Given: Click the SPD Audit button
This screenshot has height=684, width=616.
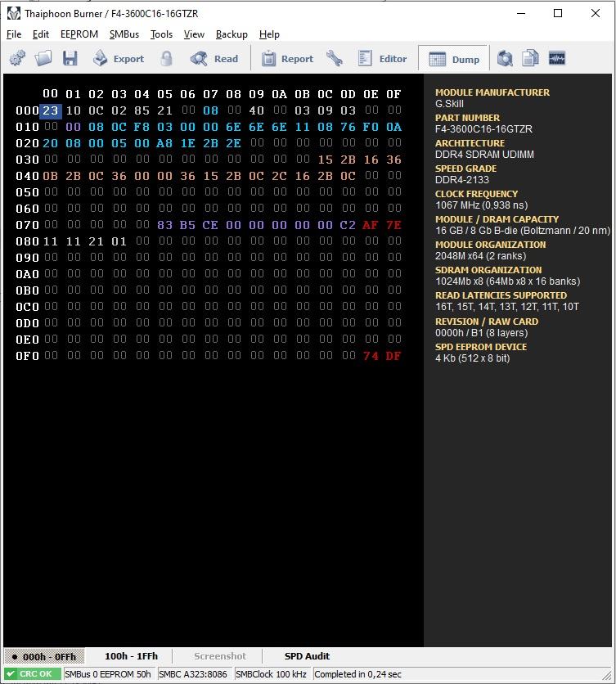Looking at the screenshot, I should pos(307,656).
